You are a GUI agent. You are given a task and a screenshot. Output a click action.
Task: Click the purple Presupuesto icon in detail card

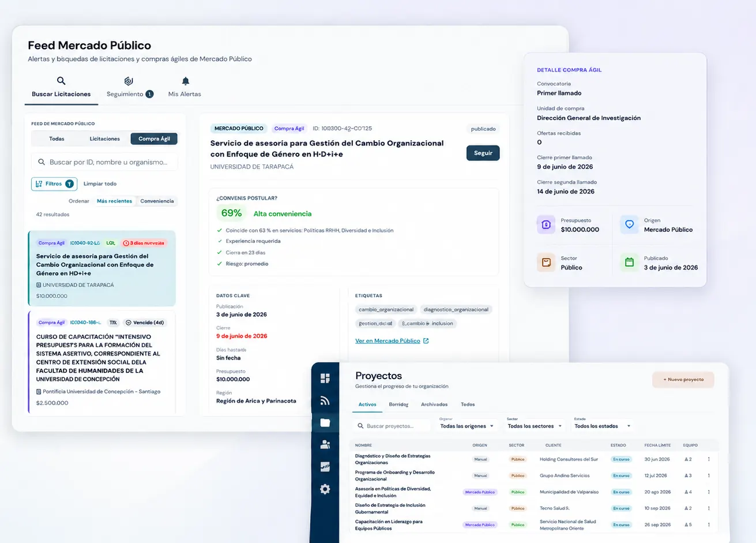(x=546, y=224)
